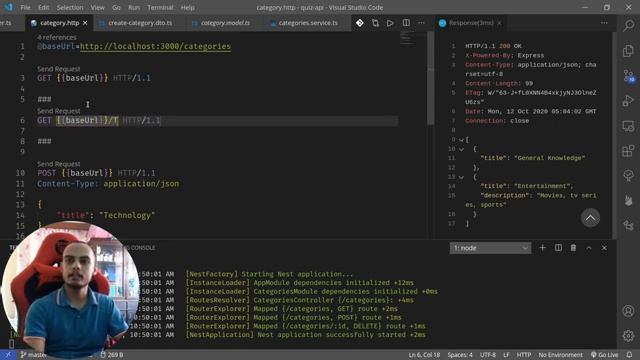Open the View menu
Screen dimensions: 640x360
(x=98, y=7)
